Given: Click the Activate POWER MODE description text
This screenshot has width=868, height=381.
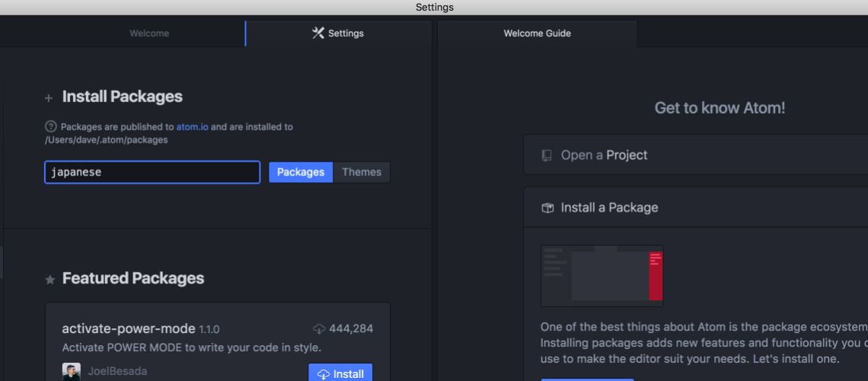Looking at the screenshot, I should [192, 347].
